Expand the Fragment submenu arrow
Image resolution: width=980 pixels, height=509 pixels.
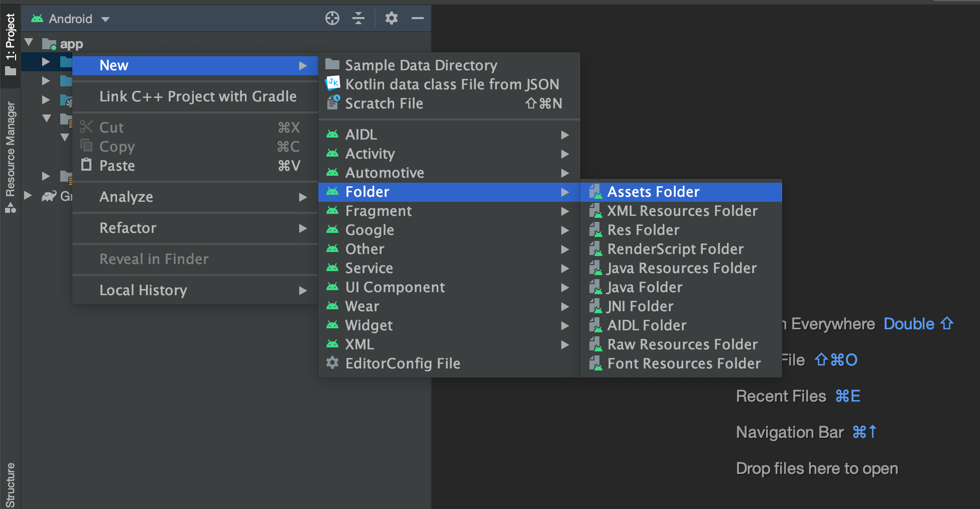coord(565,211)
